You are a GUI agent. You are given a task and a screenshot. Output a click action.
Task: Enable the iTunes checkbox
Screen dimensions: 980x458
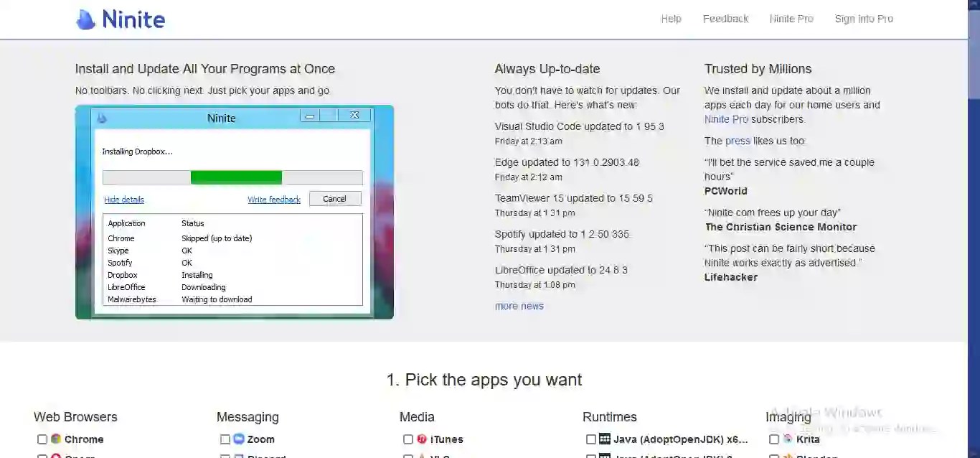coord(408,439)
